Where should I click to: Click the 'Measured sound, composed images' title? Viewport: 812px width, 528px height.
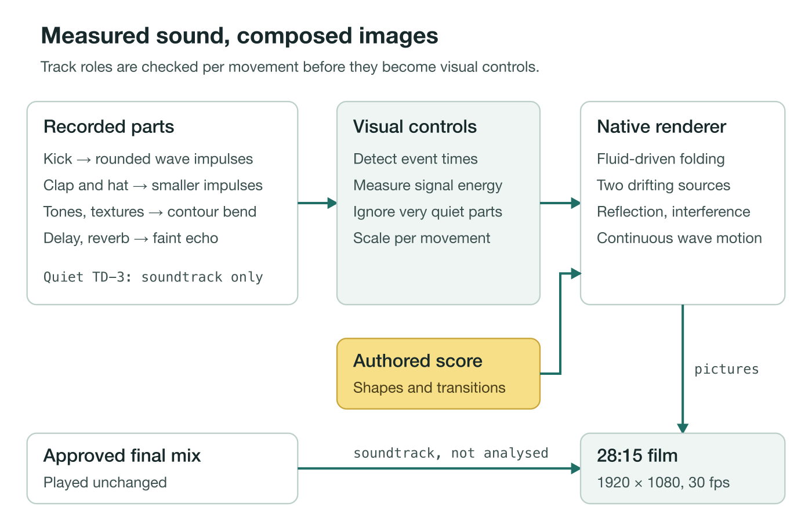tap(240, 36)
